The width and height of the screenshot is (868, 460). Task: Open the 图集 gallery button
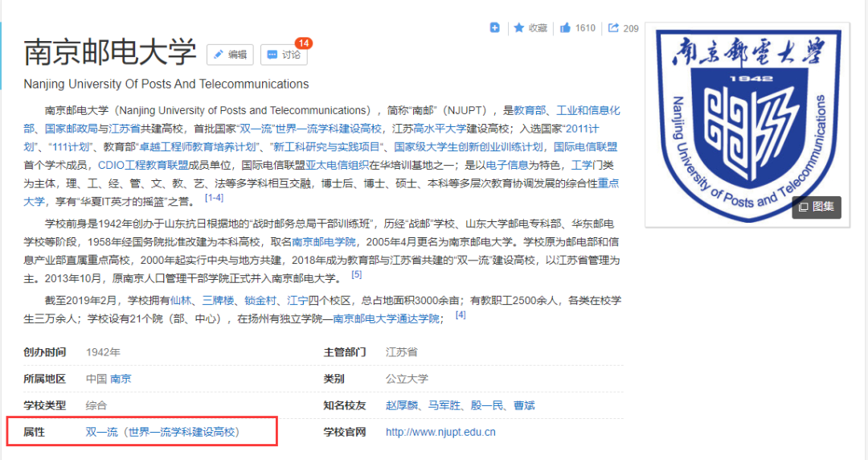click(x=817, y=207)
